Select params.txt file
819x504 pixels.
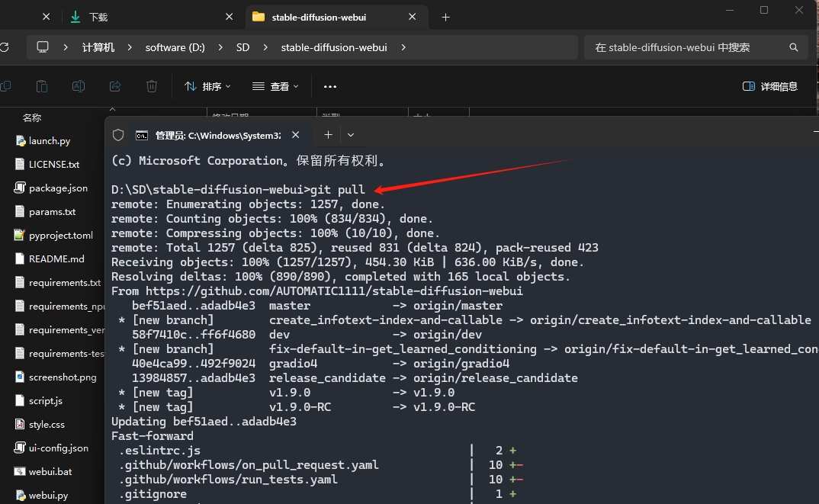pyautogui.click(x=52, y=211)
